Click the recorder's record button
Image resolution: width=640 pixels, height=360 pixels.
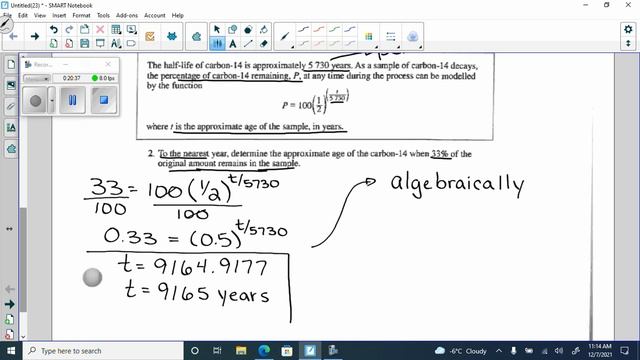pos(36,100)
